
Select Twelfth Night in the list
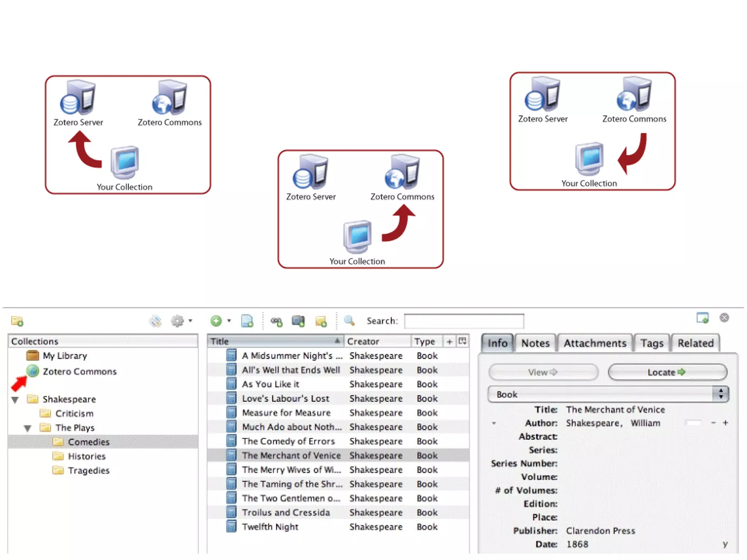pos(270,527)
